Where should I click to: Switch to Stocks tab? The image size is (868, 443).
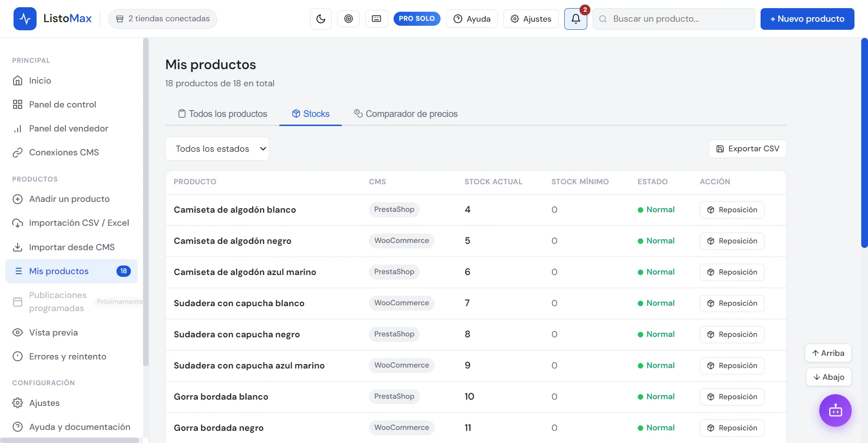[311, 114]
